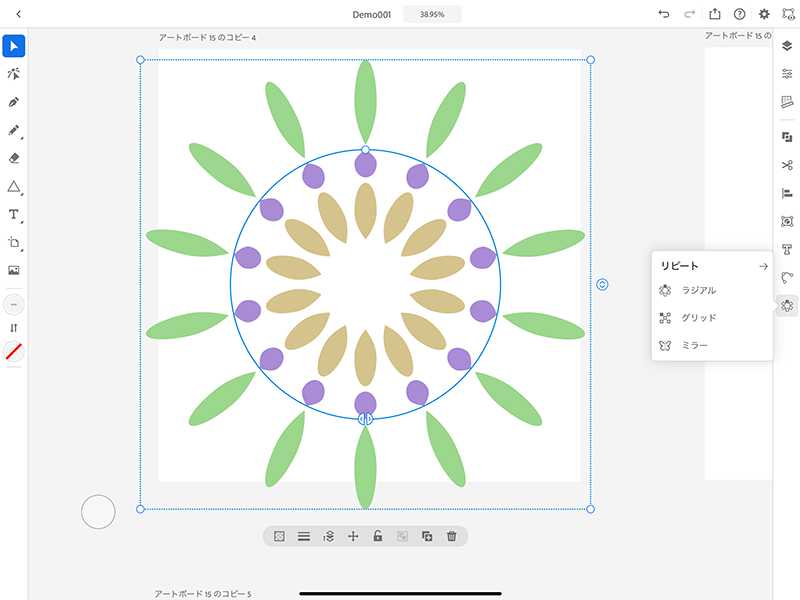Click the instance count handle right of artwork
This screenshot has width=800, height=600.
tap(602, 284)
